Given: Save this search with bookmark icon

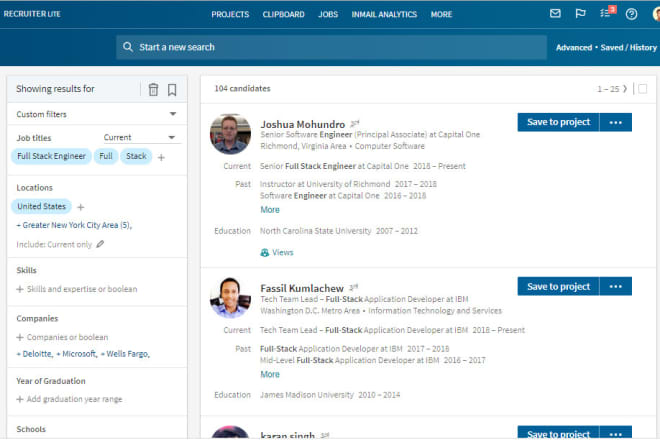Looking at the screenshot, I should point(172,89).
